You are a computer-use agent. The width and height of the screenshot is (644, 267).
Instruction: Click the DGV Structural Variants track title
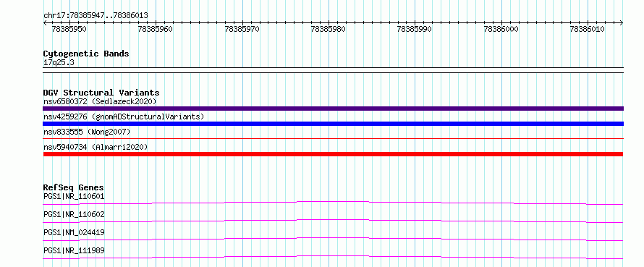101,93
